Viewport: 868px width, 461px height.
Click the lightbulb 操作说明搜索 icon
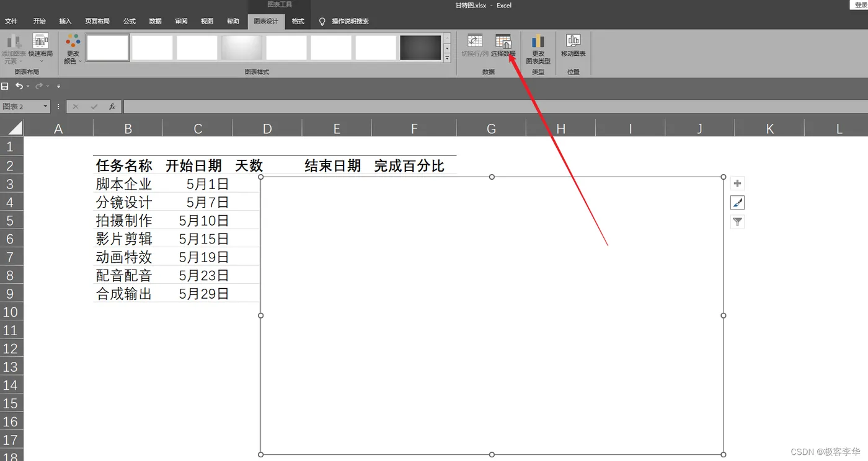point(322,22)
